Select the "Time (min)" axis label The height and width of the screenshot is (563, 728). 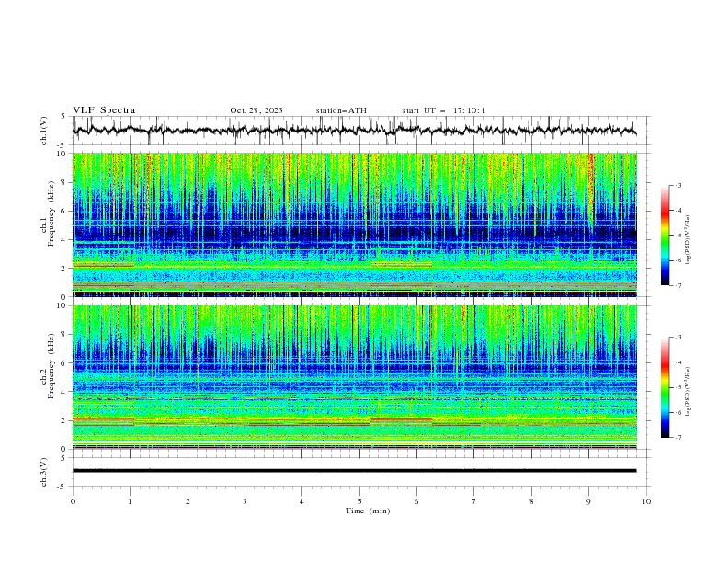coord(368,511)
